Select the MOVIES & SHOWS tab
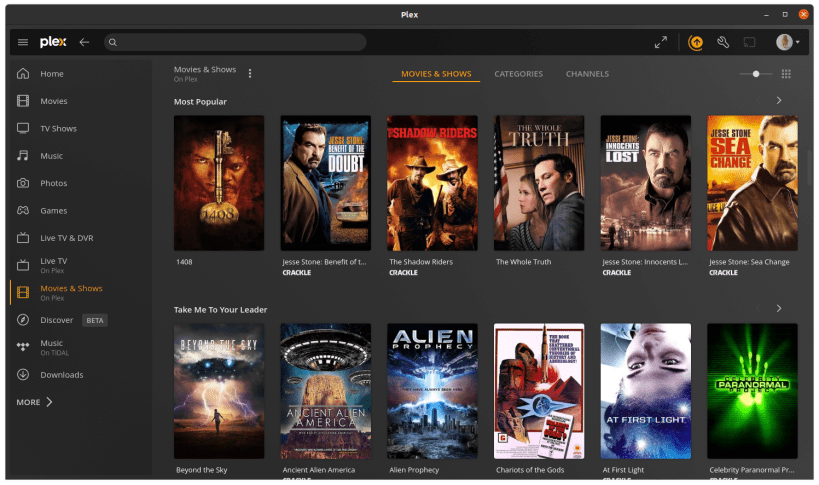Image resolution: width=819 pixels, height=485 pixels. (x=436, y=74)
